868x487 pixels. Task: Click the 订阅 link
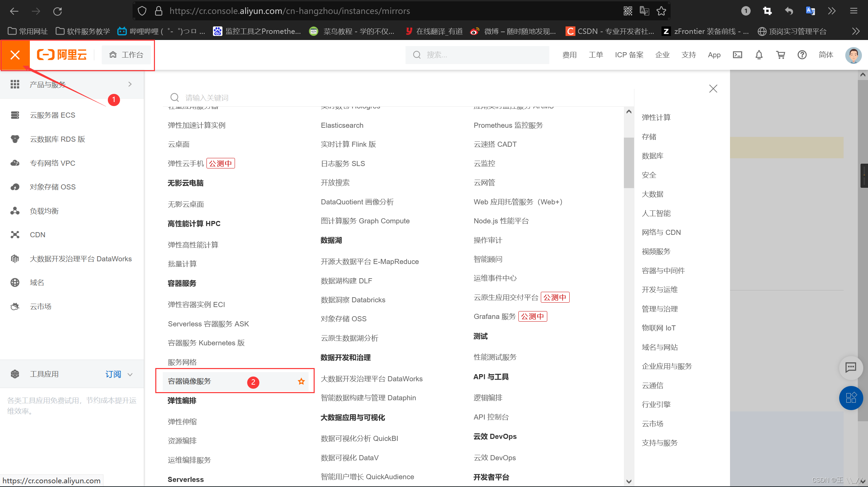pos(113,374)
